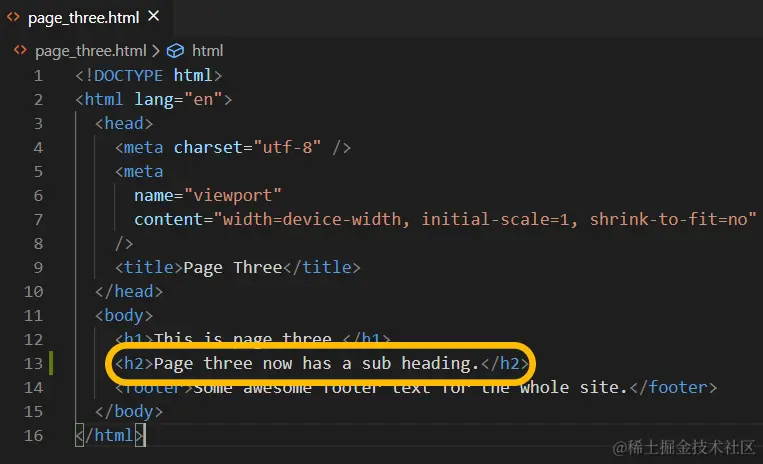
Task: Click the closing footer tag
Action: pyautogui.click(x=673, y=388)
